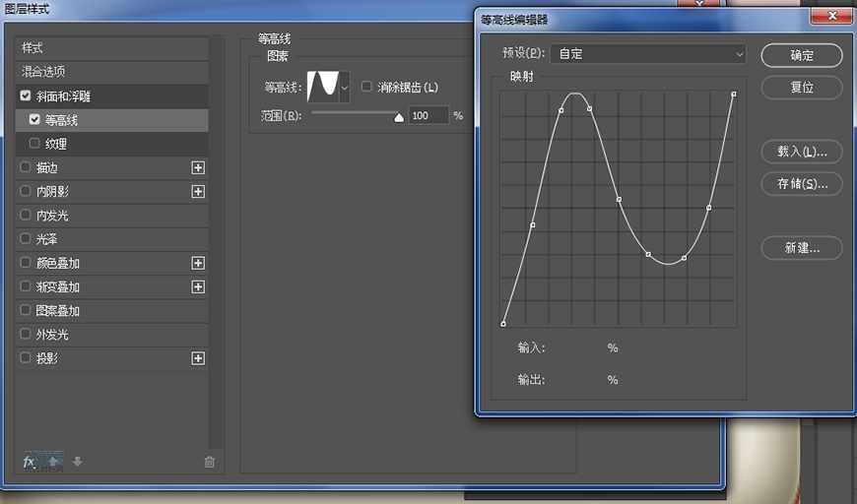Select the 样式 item at list top
857x504 pixels.
(x=33, y=48)
